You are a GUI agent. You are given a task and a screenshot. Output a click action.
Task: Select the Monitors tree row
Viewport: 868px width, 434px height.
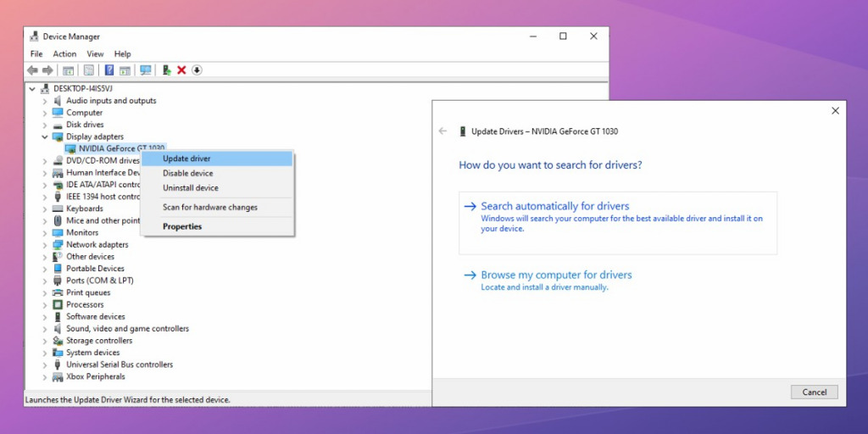click(82, 232)
